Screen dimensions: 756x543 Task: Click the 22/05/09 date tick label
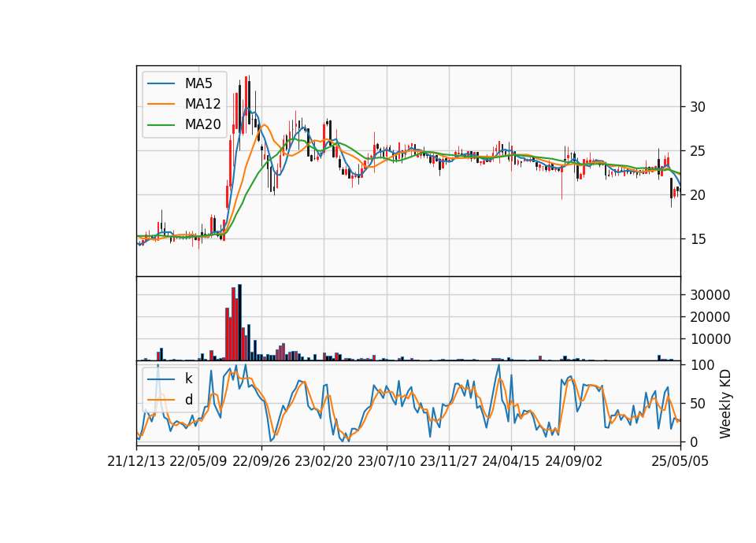198,462
